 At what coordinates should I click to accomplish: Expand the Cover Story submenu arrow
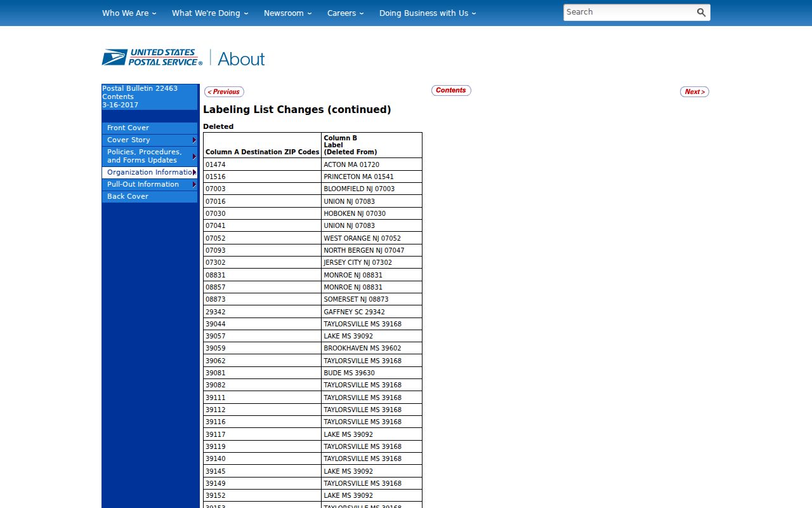(194, 140)
